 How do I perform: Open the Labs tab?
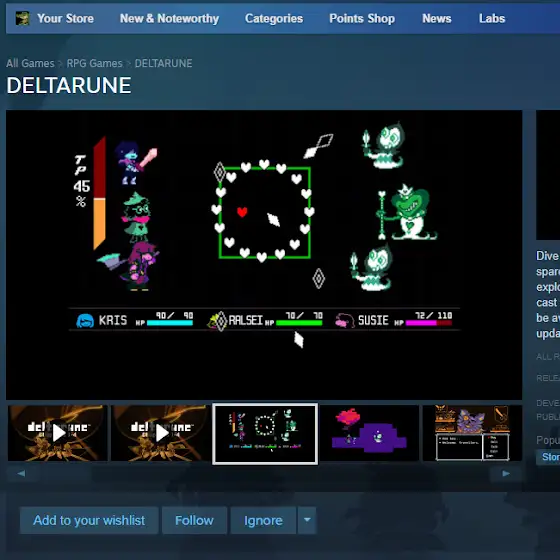click(x=492, y=19)
